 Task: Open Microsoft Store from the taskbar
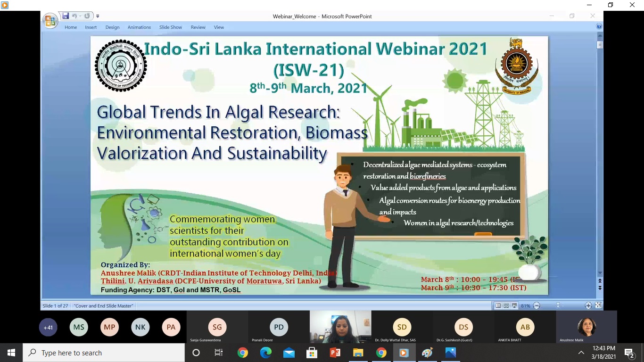pos(312,353)
